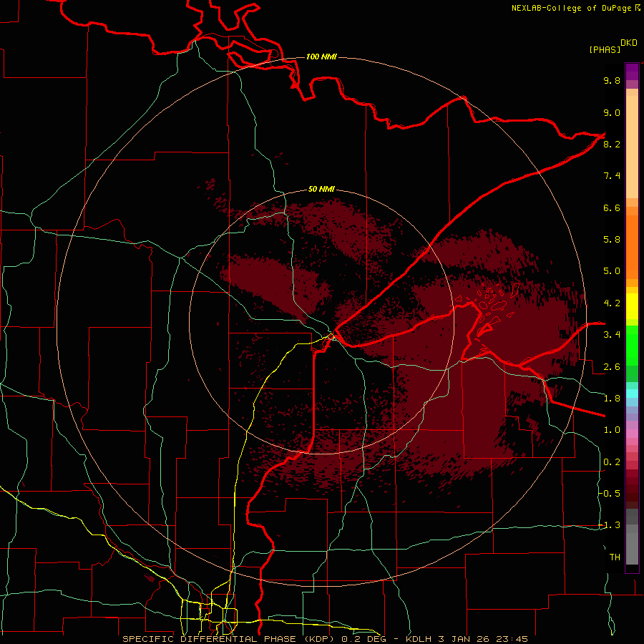The width and height of the screenshot is (644, 644).
Task: Pick the bright green segment of the color bar
Action: pyautogui.click(x=632, y=345)
